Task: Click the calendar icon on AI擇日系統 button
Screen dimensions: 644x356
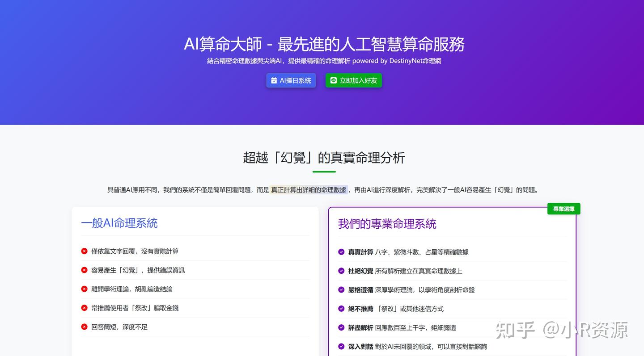Action: (x=274, y=80)
